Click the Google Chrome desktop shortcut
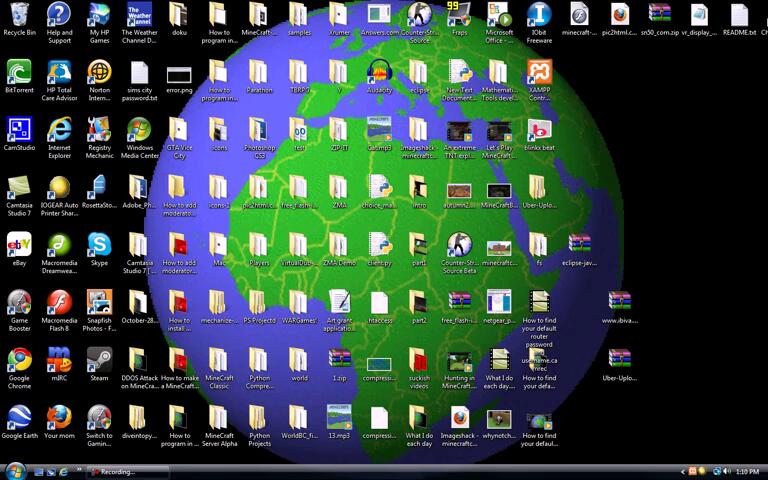Viewport: 768px width, 480px height. pyautogui.click(x=19, y=360)
